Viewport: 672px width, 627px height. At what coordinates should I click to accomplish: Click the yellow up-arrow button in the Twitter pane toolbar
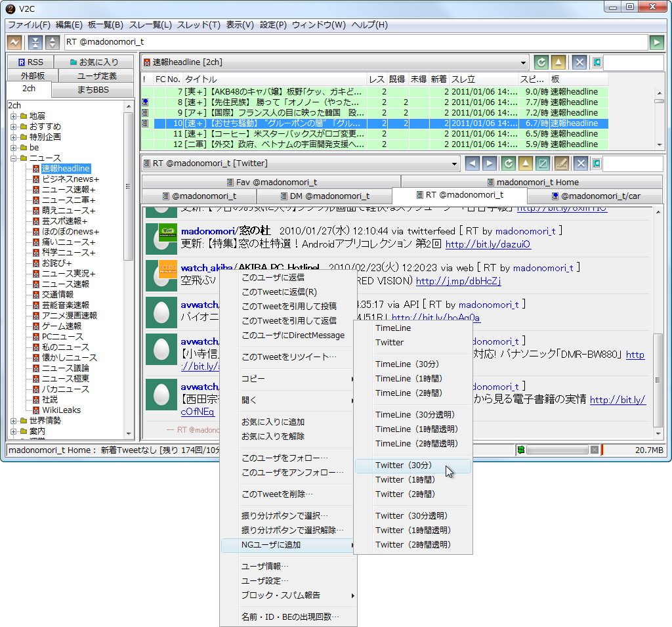[x=526, y=163]
